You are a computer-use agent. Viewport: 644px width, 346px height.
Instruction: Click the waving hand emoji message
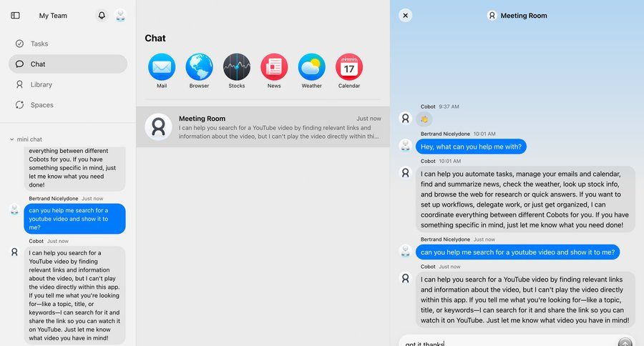[424, 119]
